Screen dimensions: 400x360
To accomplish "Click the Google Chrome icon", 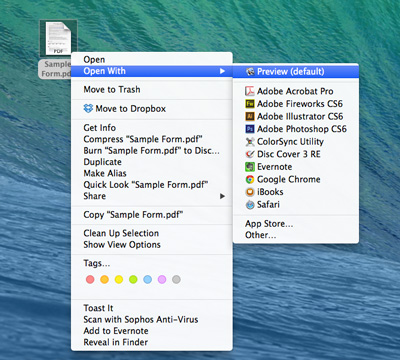I will click(x=250, y=179).
